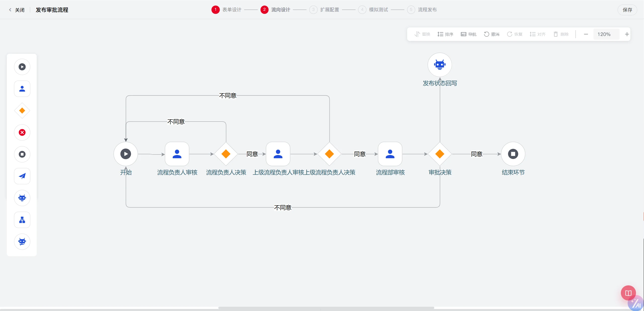
Task: Go to step 2 流向设计
Action: tap(275, 10)
